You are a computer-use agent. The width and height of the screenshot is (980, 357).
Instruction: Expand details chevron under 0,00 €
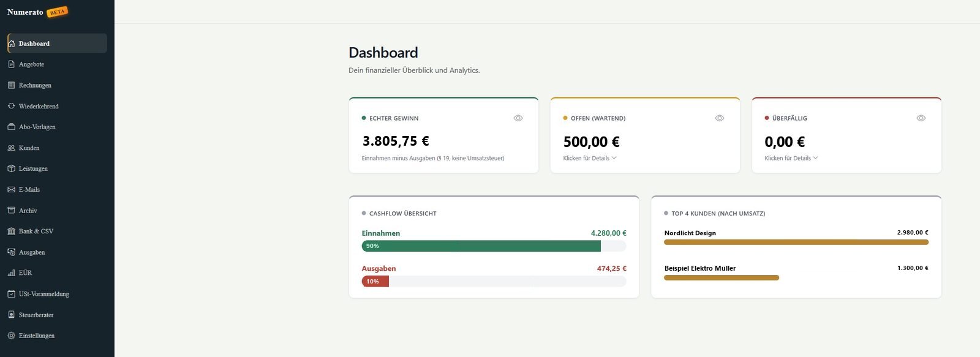point(815,158)
